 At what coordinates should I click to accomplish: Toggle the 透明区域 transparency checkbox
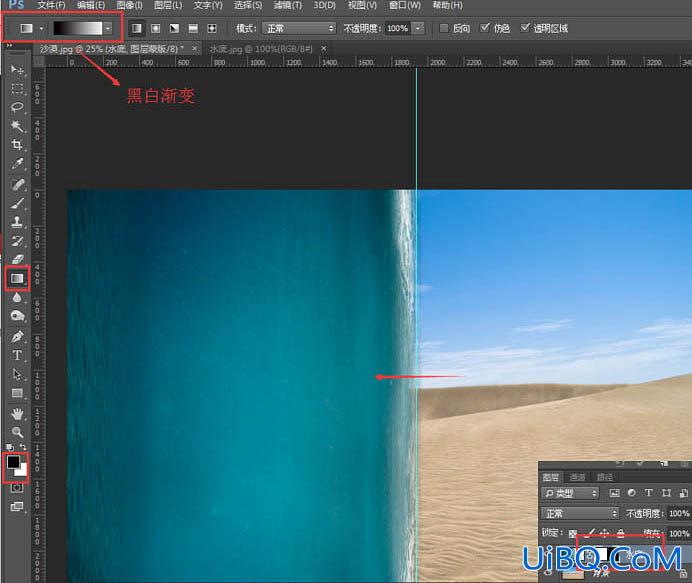[525, 28]
